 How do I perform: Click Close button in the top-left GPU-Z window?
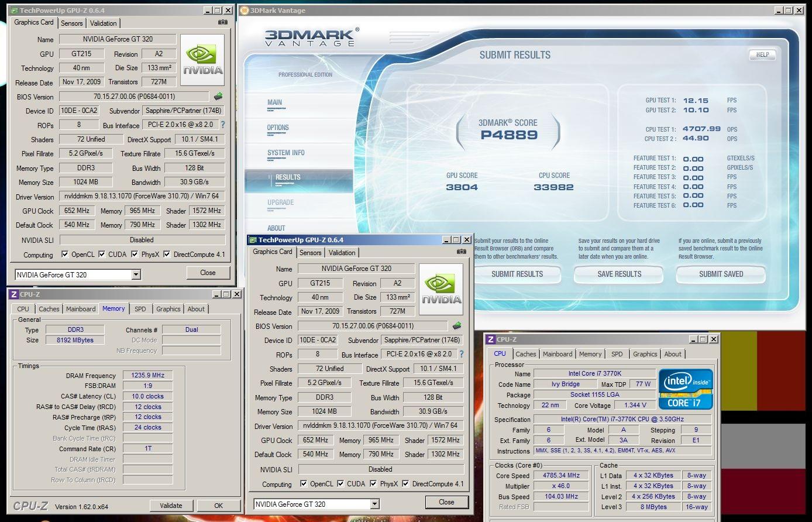click(x=208, y=273)
